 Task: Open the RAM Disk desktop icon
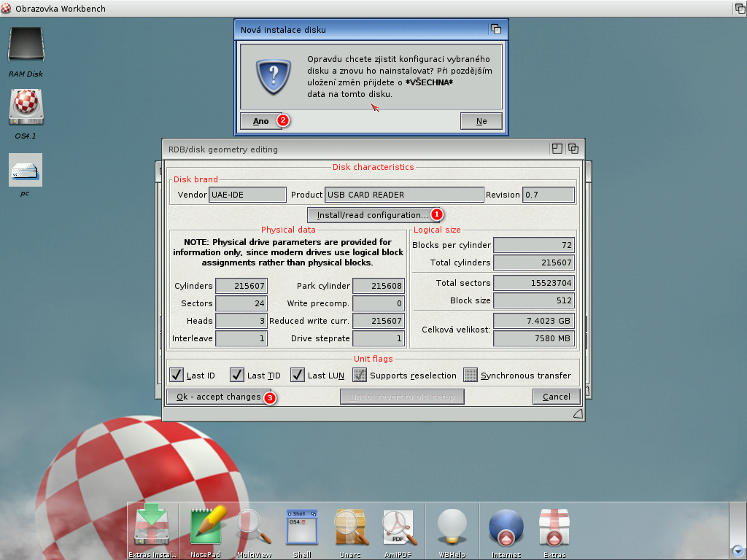click(26, 45)
